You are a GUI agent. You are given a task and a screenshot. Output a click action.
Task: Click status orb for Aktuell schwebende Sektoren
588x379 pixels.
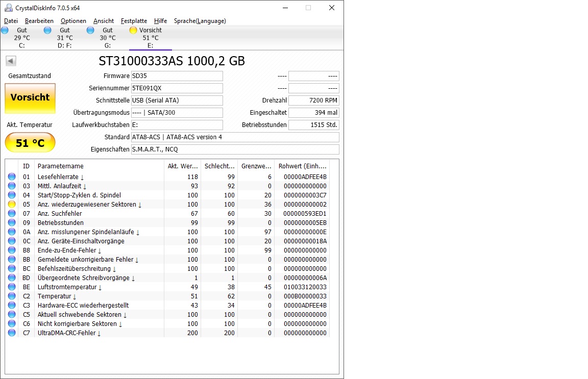pos(12,315)
